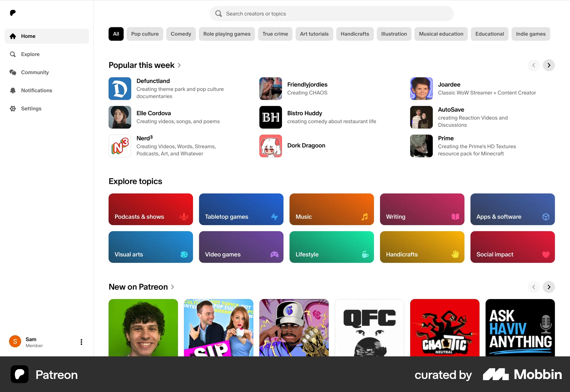Click the Music topic tile
The height and width of the screenshot is (392, 570).
(332, 209)
